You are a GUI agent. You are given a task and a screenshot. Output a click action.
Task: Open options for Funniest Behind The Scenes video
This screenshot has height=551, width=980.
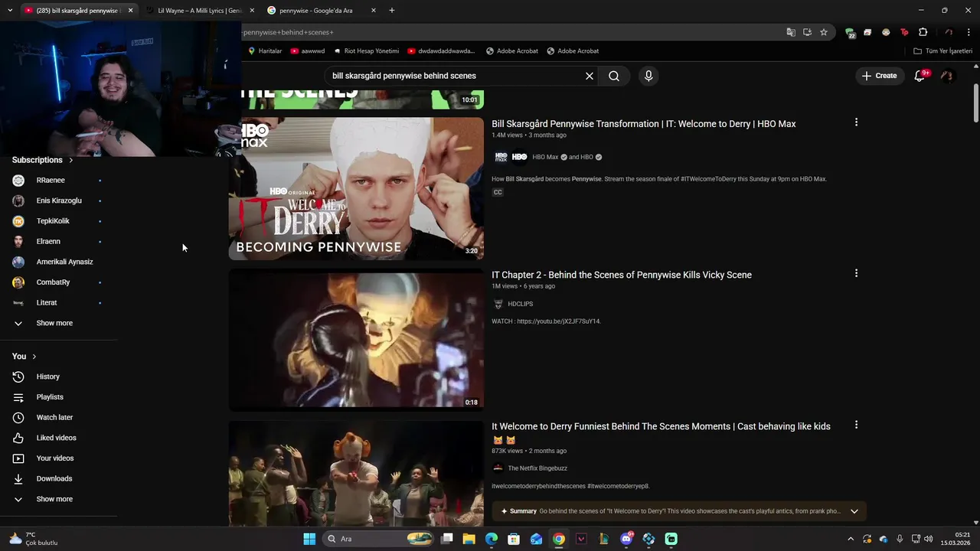tap(856, 425)
